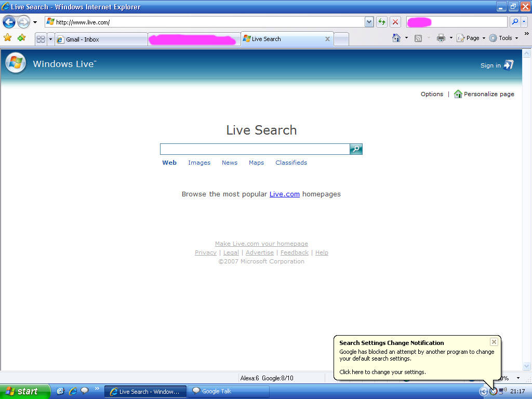Click 'Click here to change your settings.'
The width and height of the screenshot is (532, 399).
382,372
